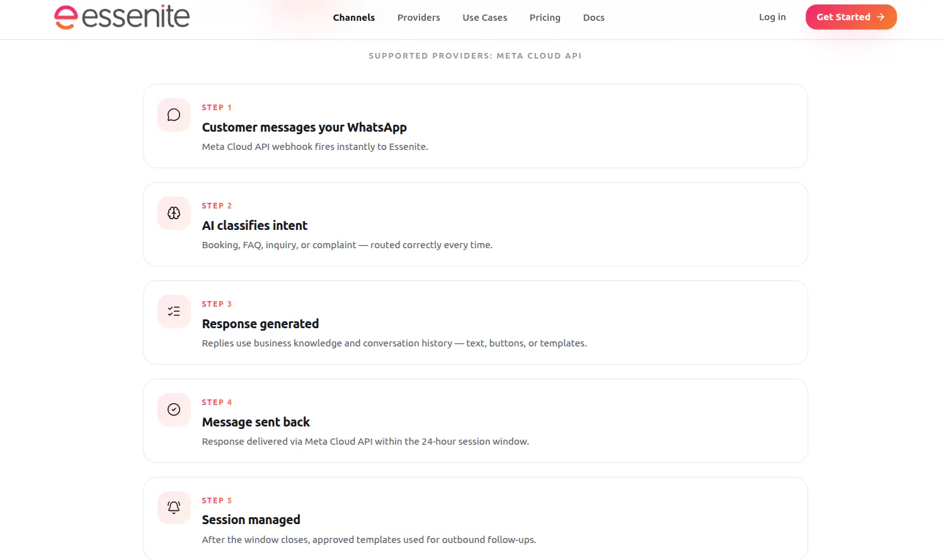Select the 'Customer messages your WhatsApp' heading
The width and height of the screenshot is (943, 560).
pos(304,127)
